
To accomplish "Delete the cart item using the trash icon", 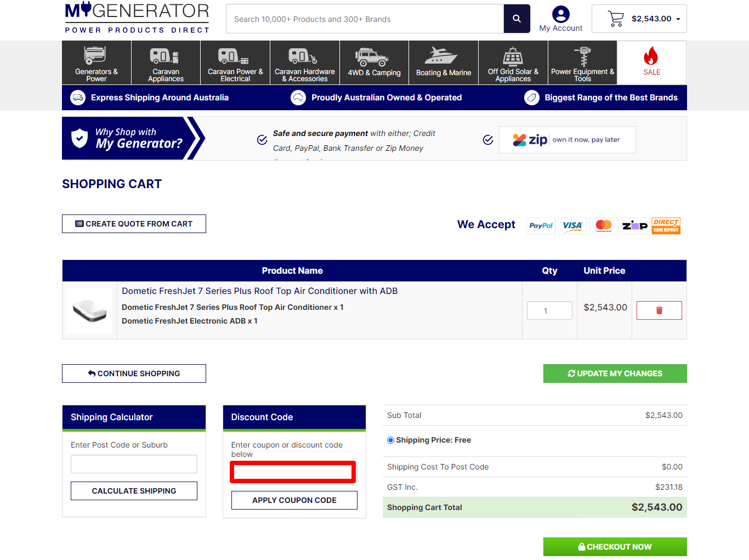I will 659,310.
